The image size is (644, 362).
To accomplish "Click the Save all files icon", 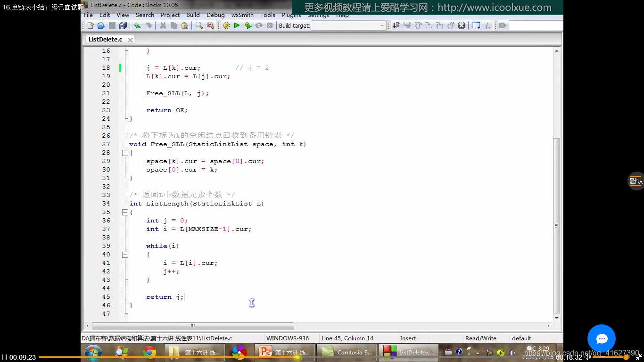I will [123, 25].
